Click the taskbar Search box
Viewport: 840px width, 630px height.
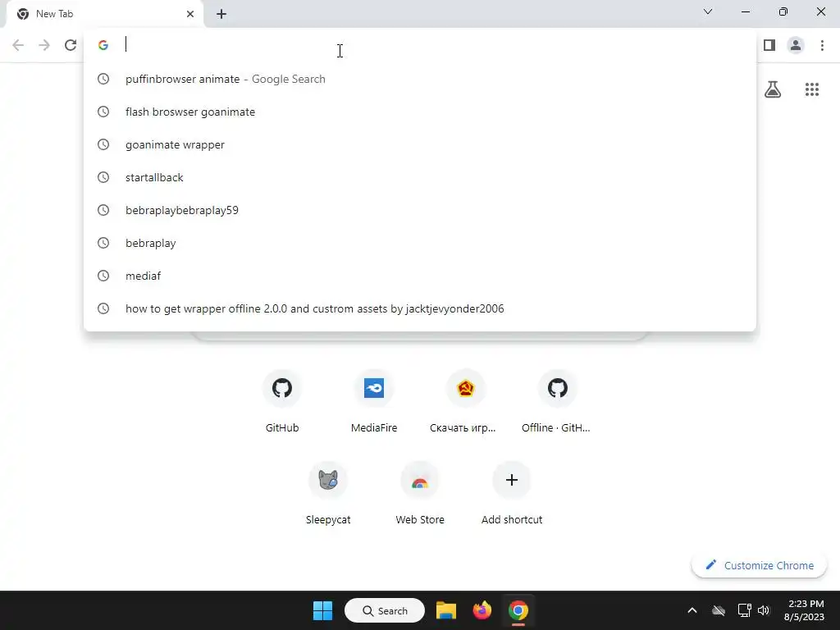385,610
